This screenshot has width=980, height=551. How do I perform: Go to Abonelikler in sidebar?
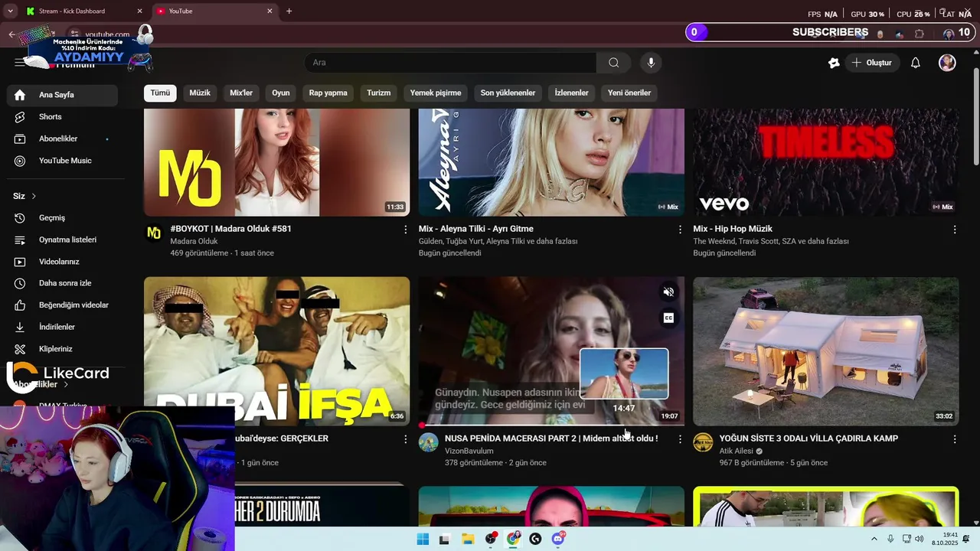click(x=62, y=139)
